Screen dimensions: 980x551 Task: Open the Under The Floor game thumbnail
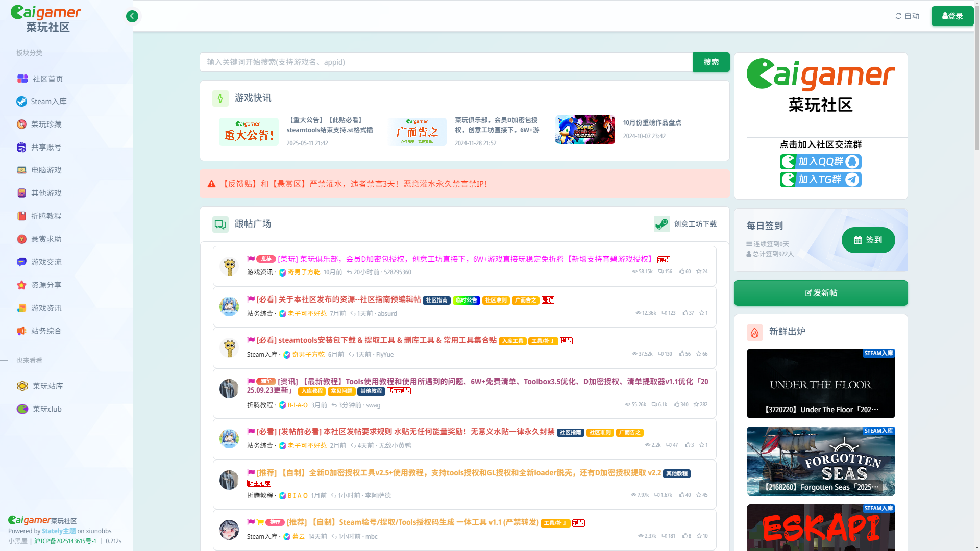click(x=821, y=383)
